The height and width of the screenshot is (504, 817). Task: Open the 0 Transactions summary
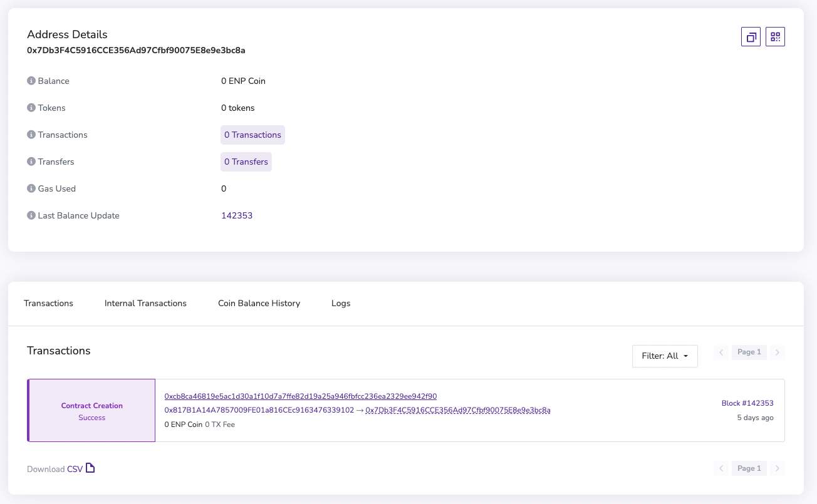pos(252,135)
